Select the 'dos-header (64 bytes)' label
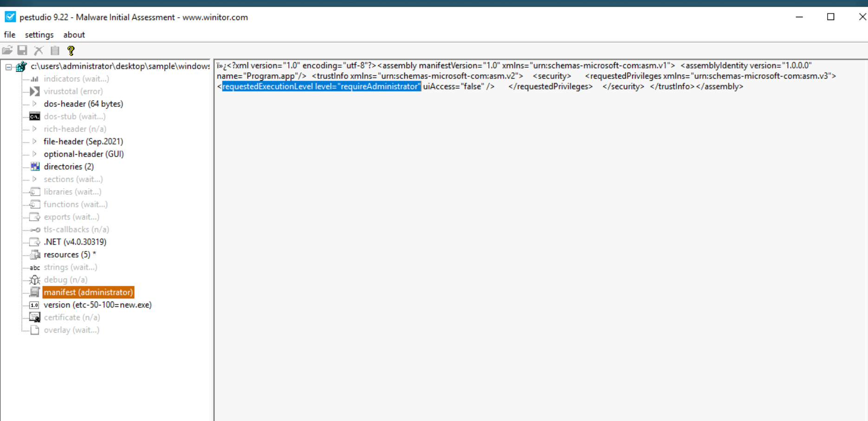868x421 pixels. (x=84, y=104)
